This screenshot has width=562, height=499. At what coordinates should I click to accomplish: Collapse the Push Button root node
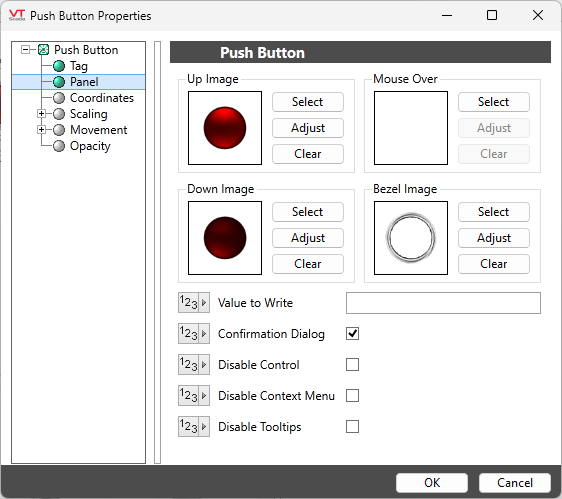(x=25, y=49)
